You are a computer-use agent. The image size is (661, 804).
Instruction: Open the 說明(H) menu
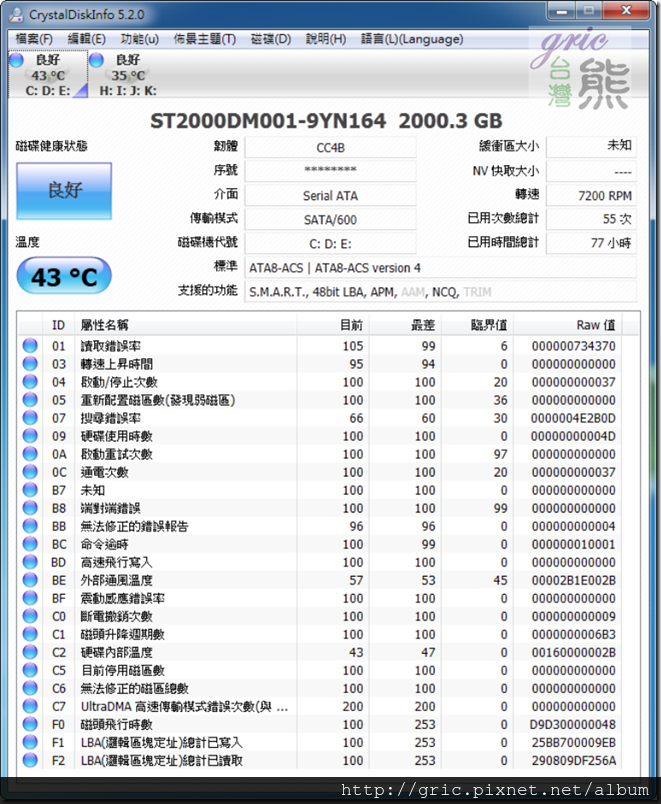pos(326,39)
